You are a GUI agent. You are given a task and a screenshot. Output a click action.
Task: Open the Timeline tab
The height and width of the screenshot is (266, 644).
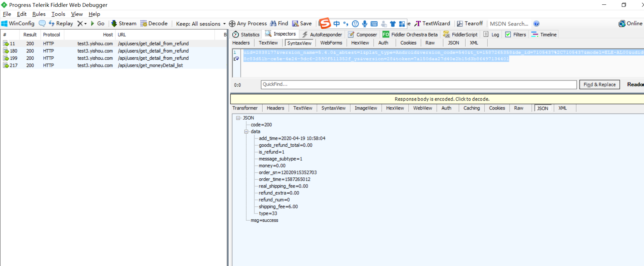[x=544, y=34]
